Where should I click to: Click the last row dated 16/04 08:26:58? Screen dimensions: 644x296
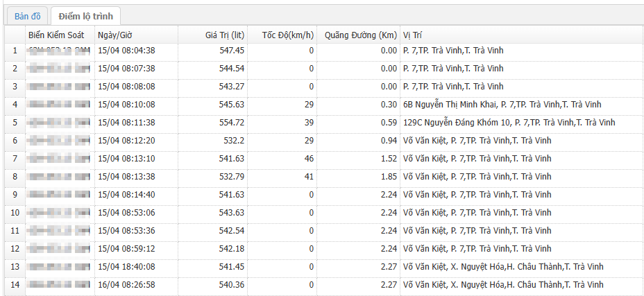point(126,285)
